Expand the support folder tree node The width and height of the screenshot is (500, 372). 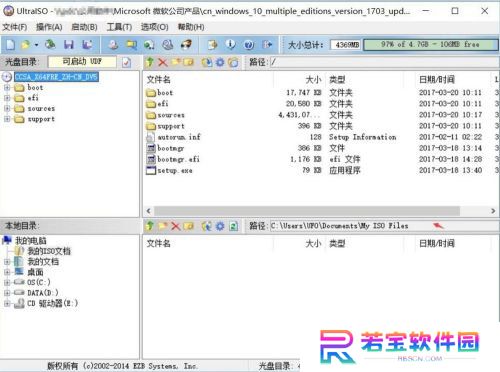(x=7, y=119)
